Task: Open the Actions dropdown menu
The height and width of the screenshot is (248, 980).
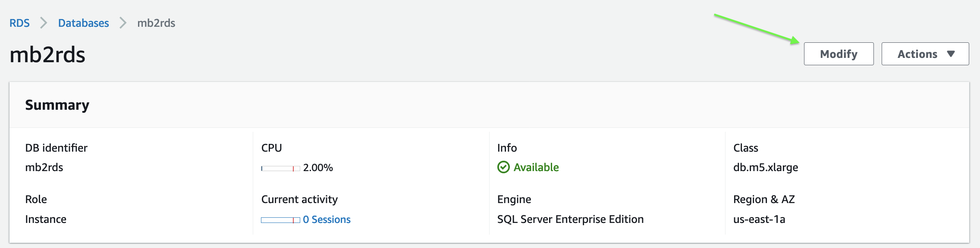Action: 925,54
